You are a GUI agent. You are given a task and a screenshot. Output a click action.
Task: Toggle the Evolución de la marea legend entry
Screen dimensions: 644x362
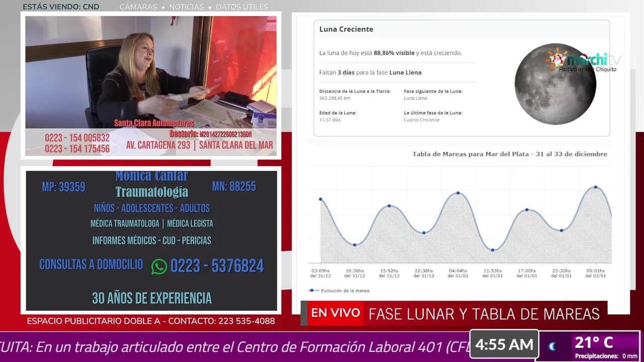point(339,291)
